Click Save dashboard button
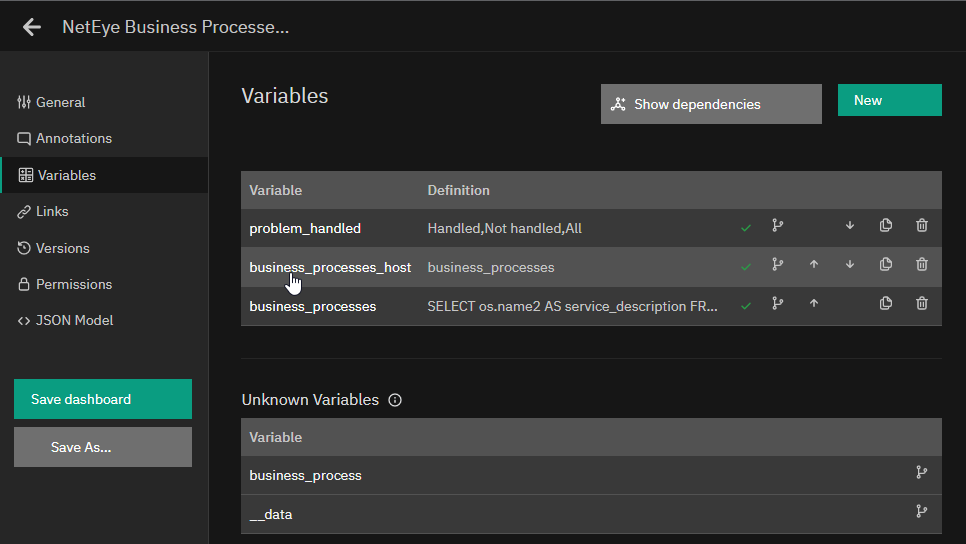The image size is (966, 544). click(103, 399)
